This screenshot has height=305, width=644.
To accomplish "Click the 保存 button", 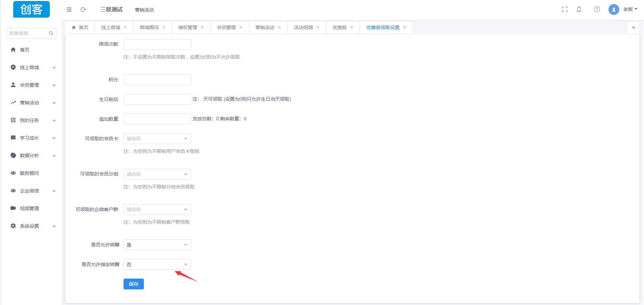I will (134, 284).
